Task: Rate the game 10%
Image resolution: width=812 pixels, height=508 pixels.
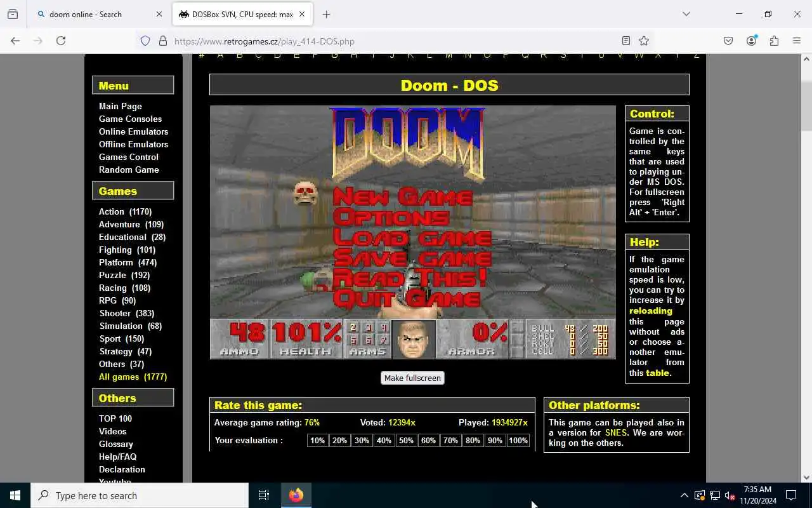Action: click(x=317, y=440)
